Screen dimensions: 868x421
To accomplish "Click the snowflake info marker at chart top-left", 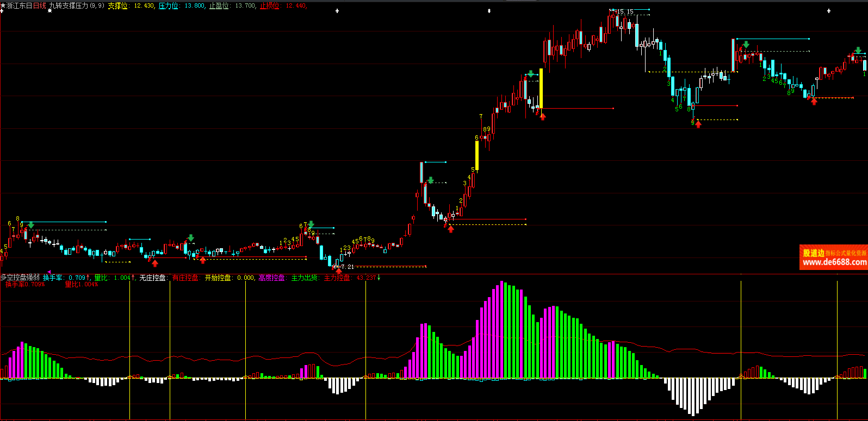I will pyautogui.click(x=49, y=11).
